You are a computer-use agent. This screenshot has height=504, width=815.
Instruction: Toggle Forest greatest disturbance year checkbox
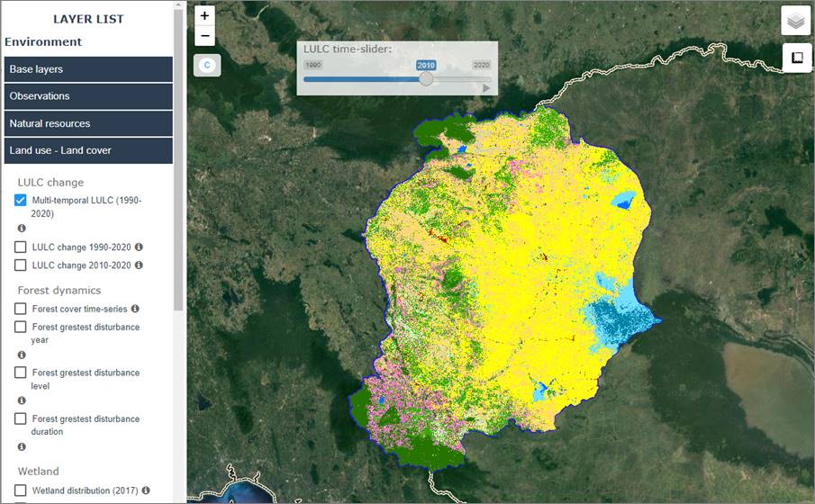pyautogui.click(x=21, y=327)
